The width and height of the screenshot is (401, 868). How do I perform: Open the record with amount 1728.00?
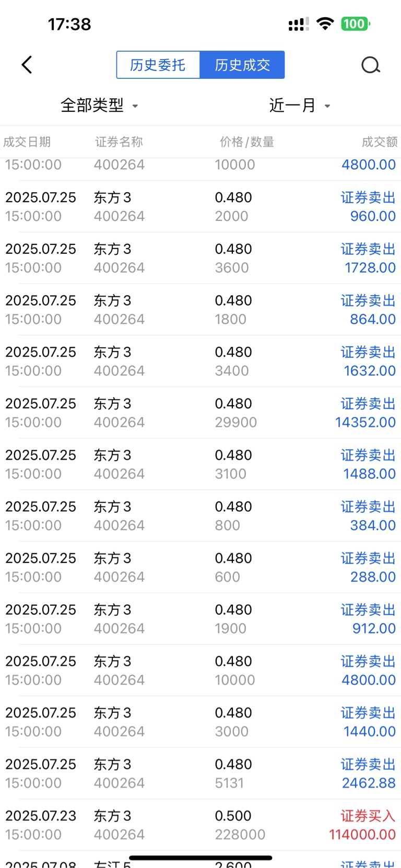pos(200,258)
